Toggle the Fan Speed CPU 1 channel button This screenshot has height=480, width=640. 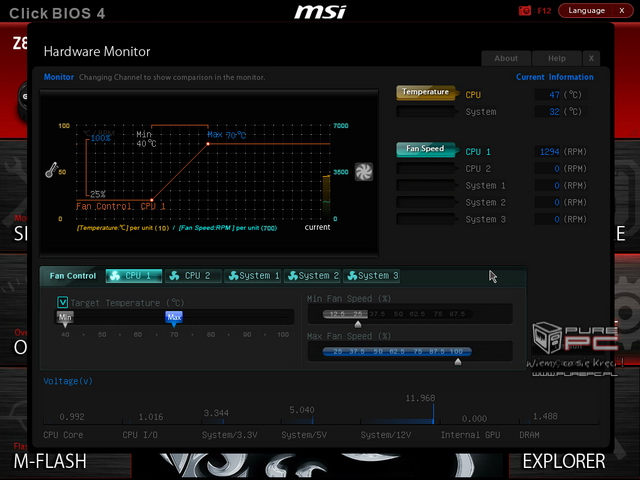pos(426,149)
